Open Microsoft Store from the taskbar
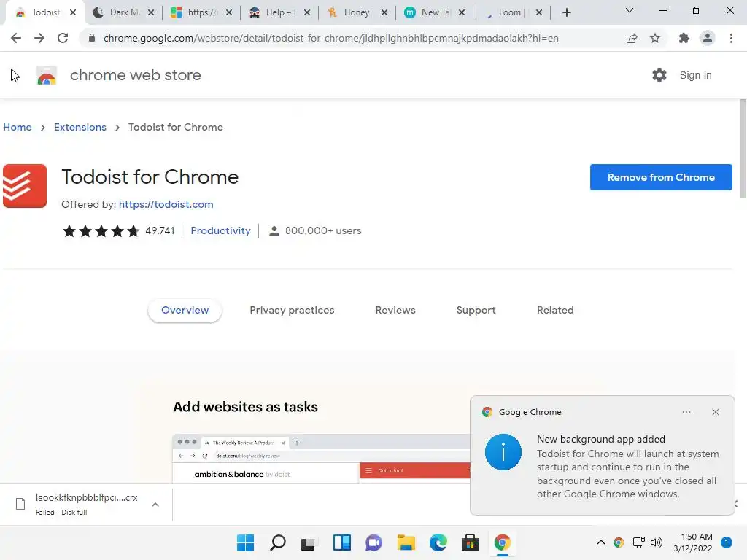 click(471, 542)
